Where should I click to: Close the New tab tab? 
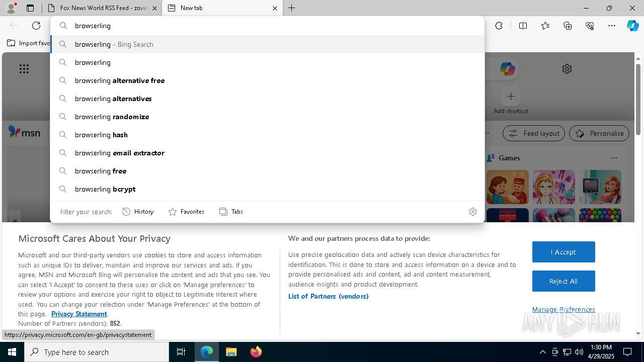coord(275,8)
